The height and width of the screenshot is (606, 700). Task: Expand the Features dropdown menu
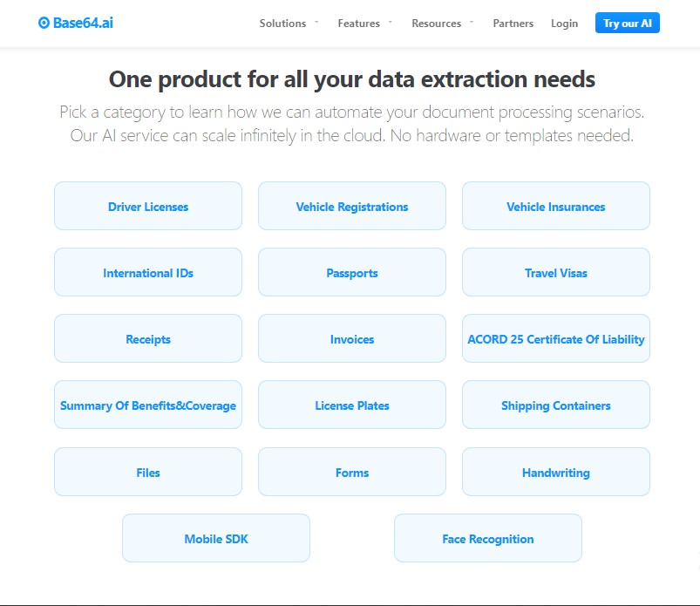click(x=364, y=24)
